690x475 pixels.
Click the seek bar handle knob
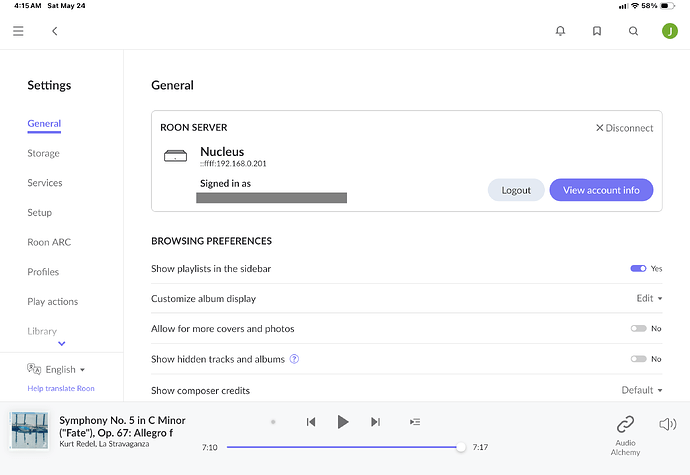pos(461,447)
